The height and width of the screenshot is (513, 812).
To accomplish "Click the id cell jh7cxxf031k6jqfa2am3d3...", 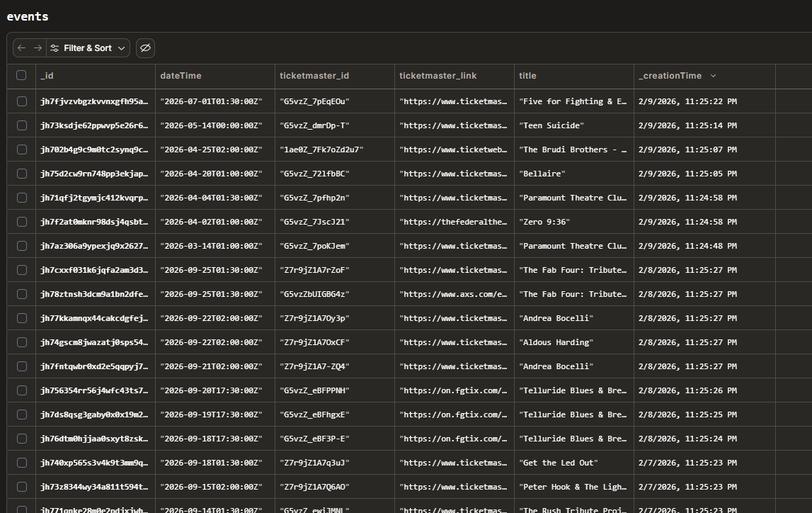I will (94, 270).
